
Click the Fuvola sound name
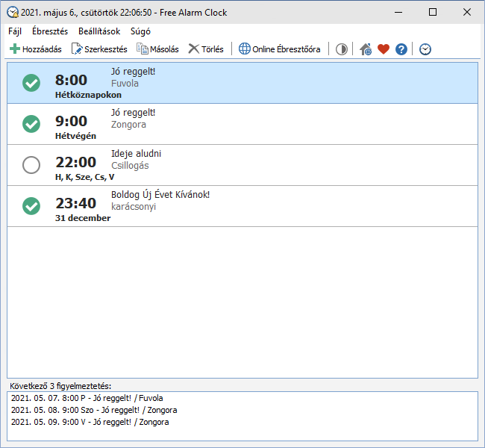125,84
